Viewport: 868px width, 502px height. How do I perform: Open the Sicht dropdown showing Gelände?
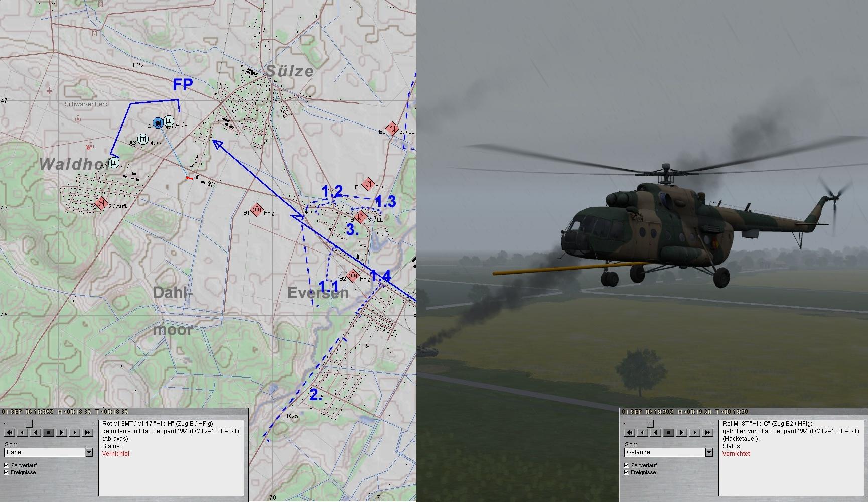click(709, 453)
